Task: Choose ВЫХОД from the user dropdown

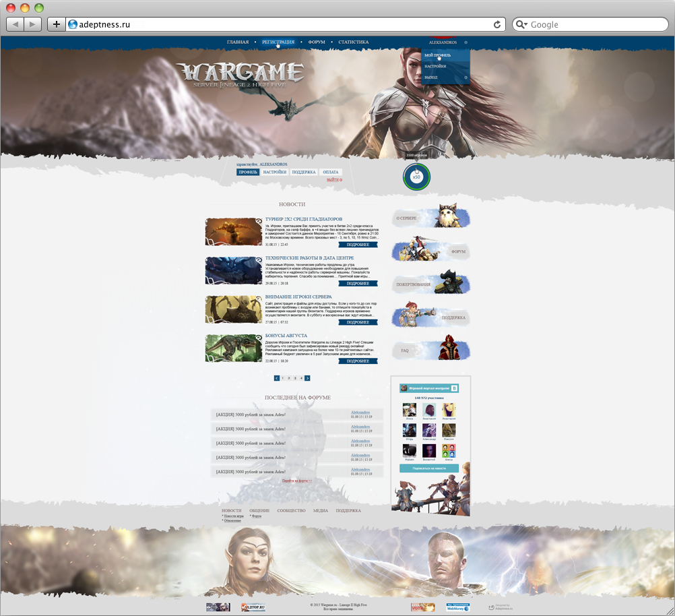Action: (445, 78)
